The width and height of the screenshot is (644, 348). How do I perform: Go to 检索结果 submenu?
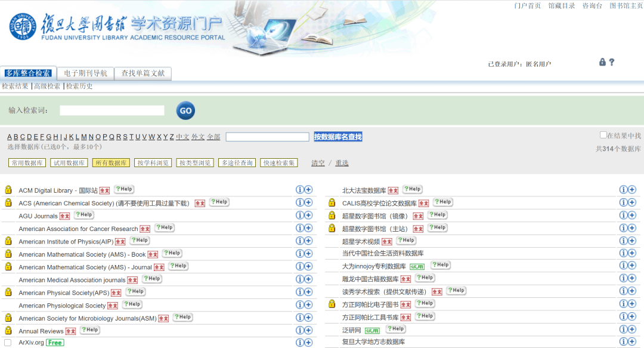(15, 87)
